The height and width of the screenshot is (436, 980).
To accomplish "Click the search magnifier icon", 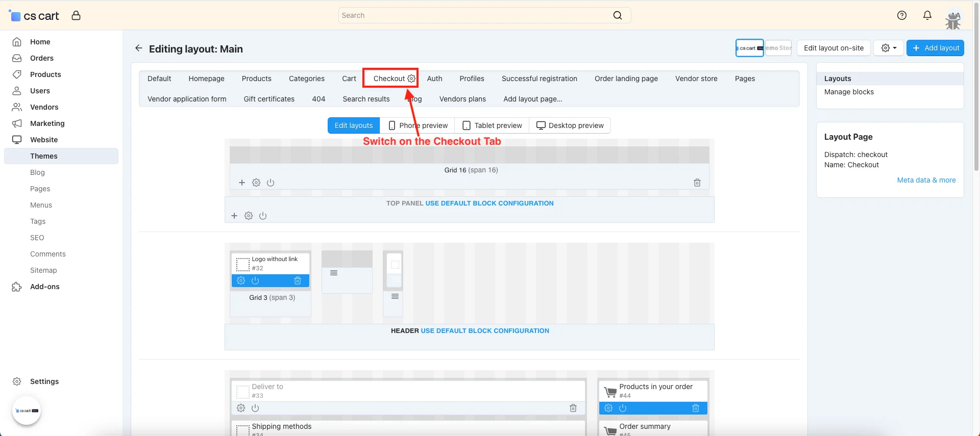I will (618, 15).
